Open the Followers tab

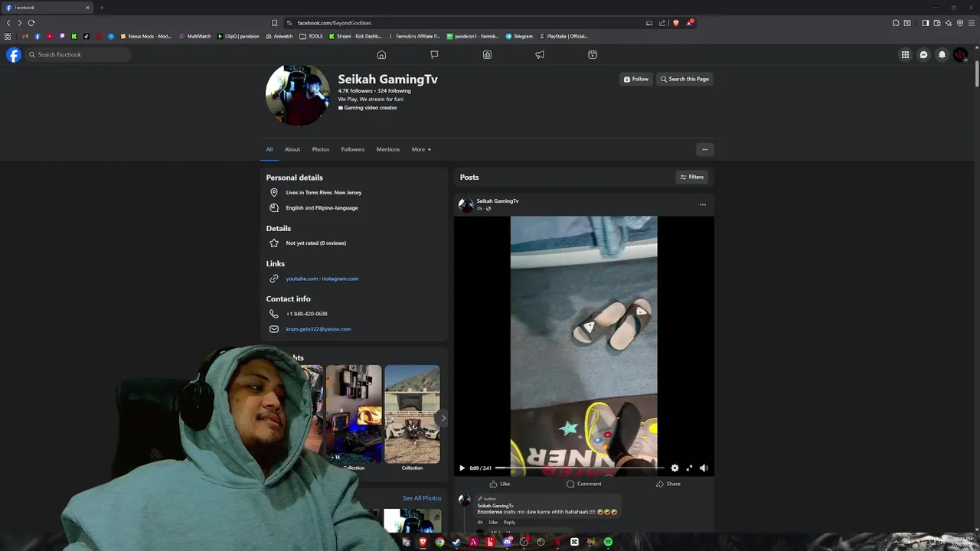pos(353,149)
